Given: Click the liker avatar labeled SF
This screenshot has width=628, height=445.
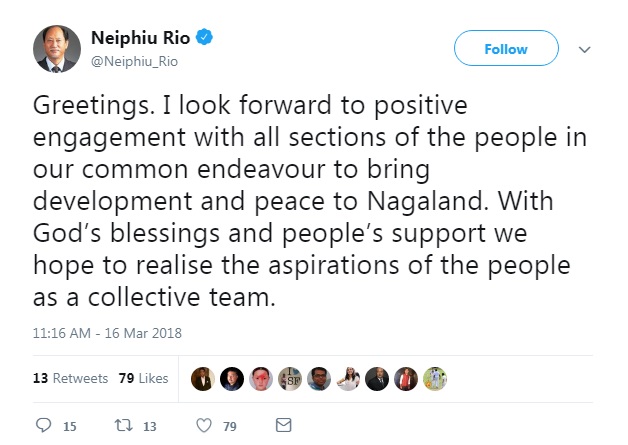Looking at the screenshot, I should [290, 379].
